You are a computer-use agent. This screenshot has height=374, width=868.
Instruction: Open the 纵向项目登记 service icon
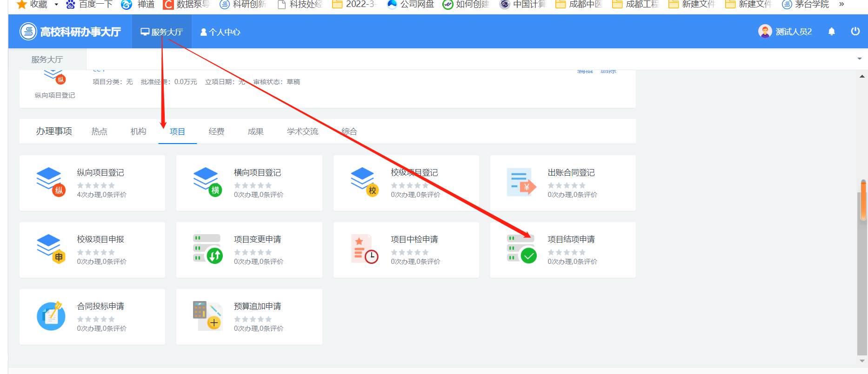(x=51, y=182)
